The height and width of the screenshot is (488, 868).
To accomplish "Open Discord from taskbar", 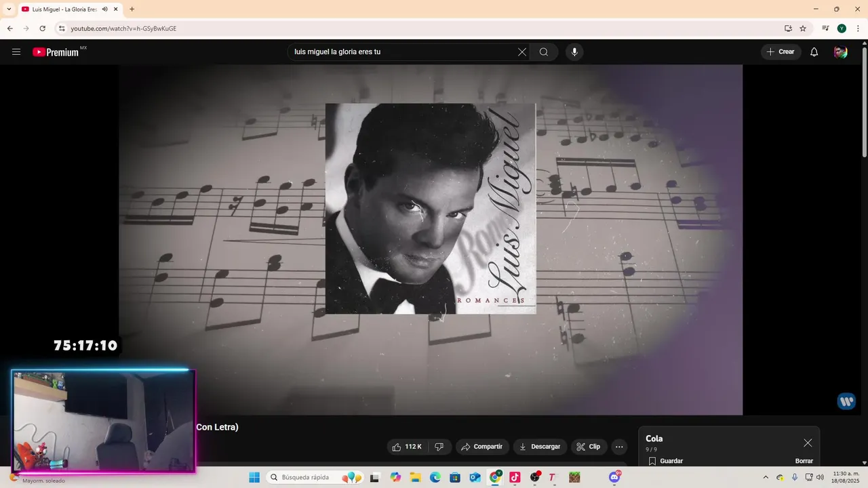I will [614, 477].
